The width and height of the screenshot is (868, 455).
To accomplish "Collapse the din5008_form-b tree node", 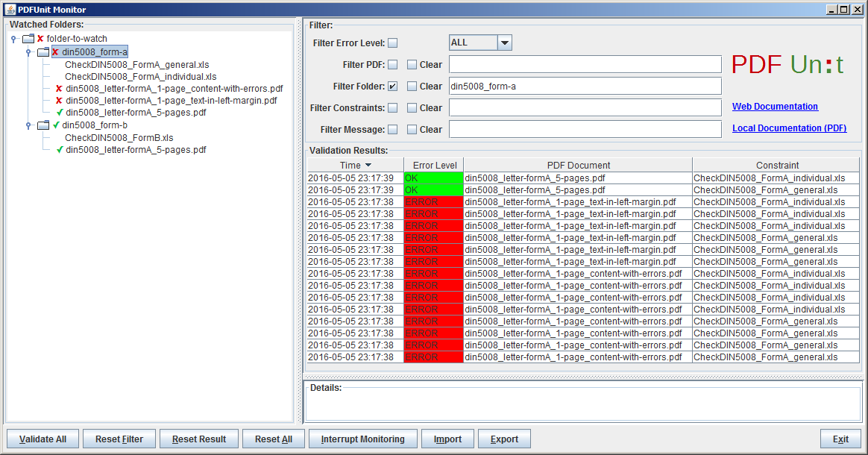I will (28, 125).
